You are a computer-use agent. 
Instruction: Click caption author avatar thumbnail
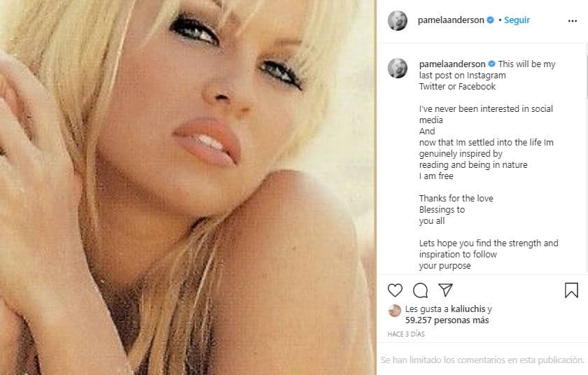(398, 68)
